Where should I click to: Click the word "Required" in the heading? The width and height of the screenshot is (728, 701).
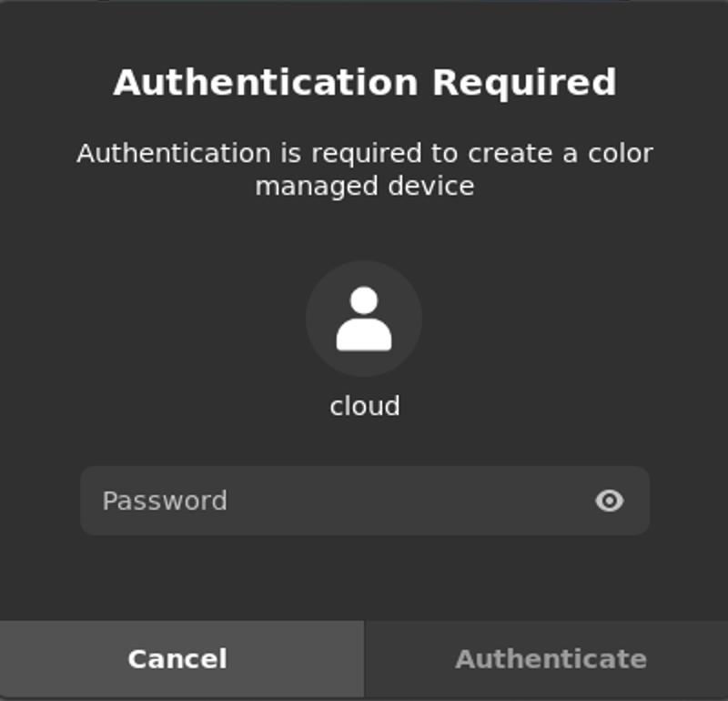[x=524, y=82]
